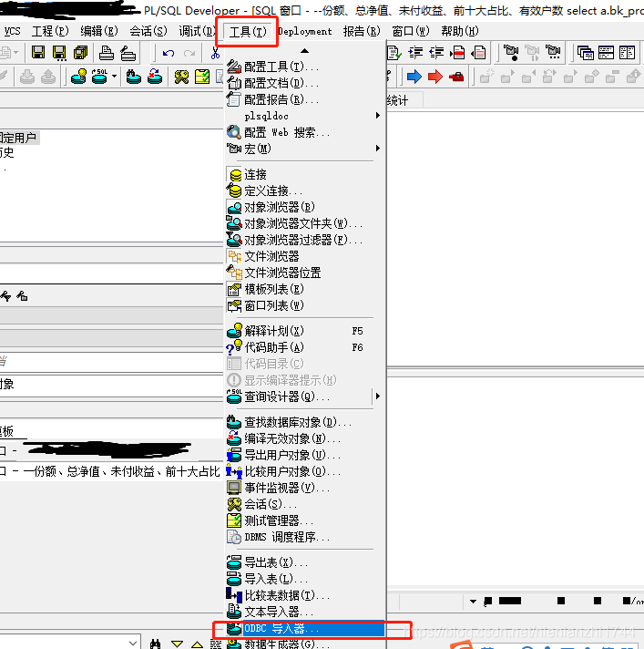Select ODBC 导入器 menu entry

pyautogui.click(x=305, y=628)
